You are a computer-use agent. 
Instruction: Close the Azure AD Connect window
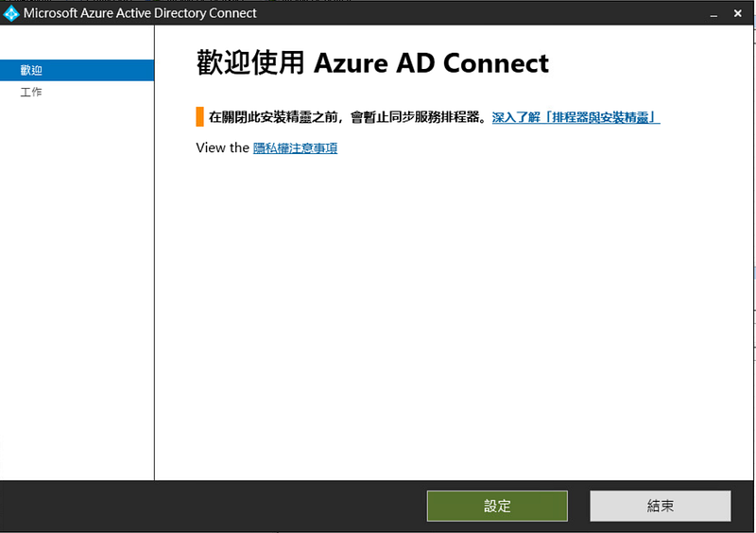(737, 13)
